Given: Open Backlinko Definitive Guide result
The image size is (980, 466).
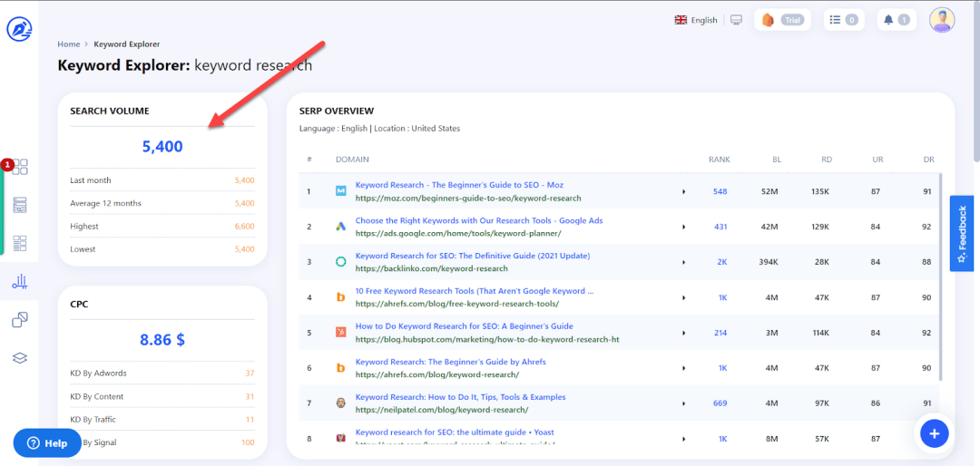Looking at the screenshot, I should (473, 256).
